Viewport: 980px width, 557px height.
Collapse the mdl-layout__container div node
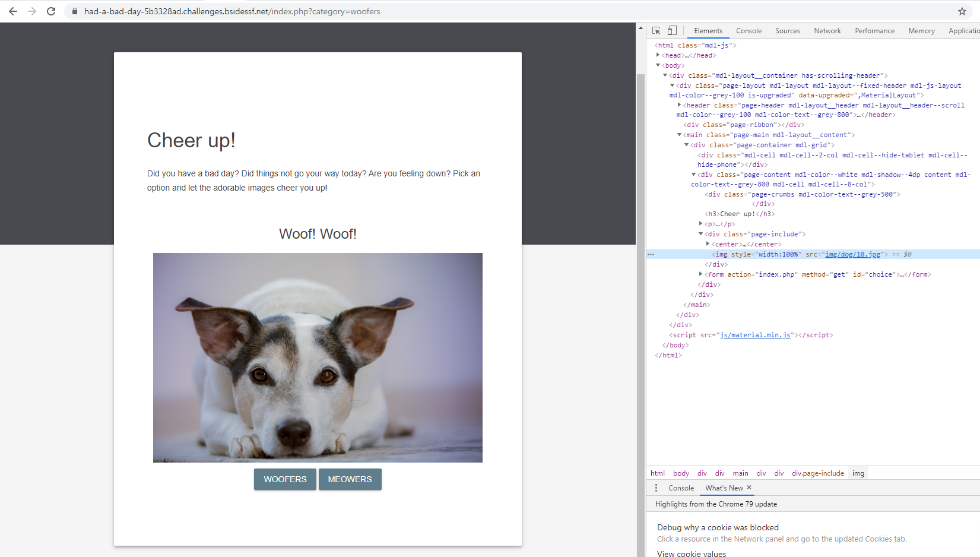coord(665,75)
